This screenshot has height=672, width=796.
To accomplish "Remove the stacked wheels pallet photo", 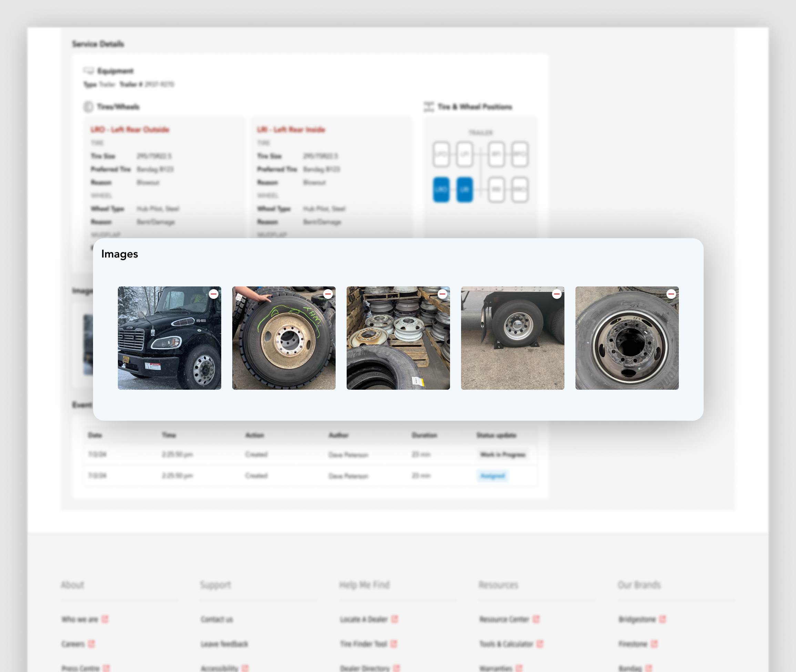I will tap(442, 294).
